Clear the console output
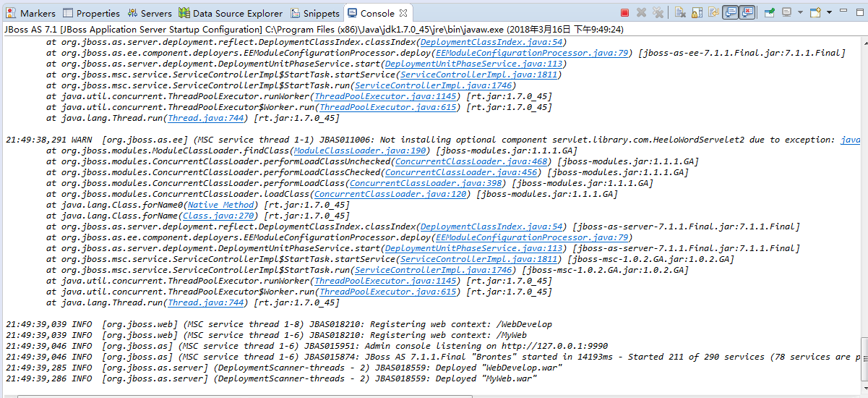868x398 pixels. pos(680,12)
